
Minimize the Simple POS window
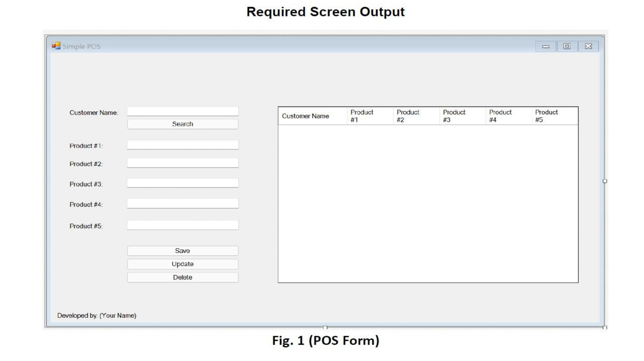(546, 46)
